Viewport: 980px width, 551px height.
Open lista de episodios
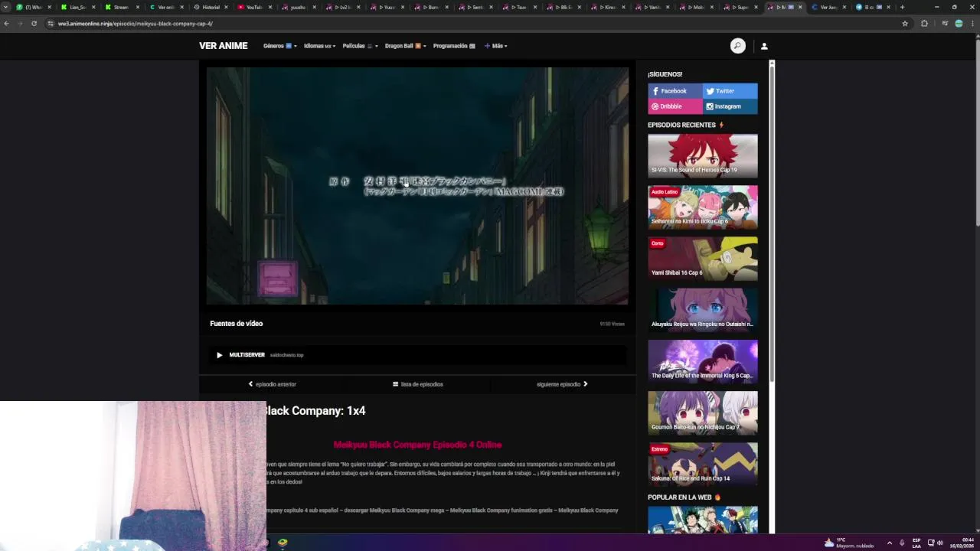click(417, 384)
